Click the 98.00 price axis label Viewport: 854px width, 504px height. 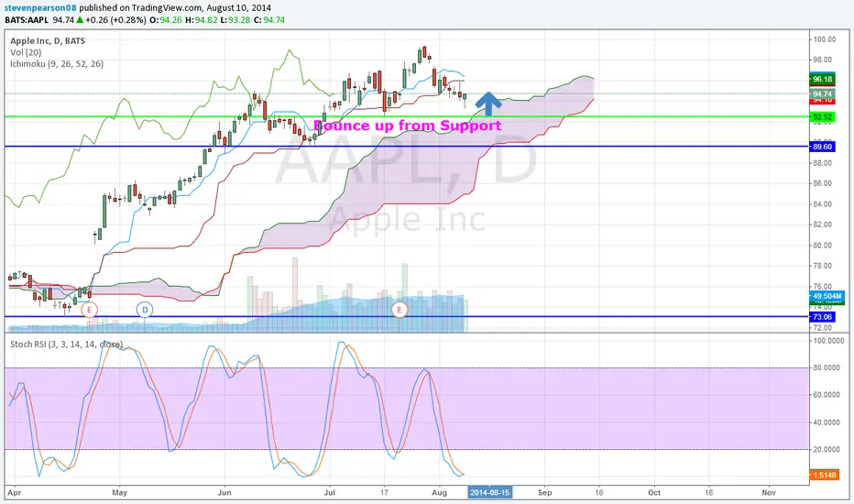[x=823, y=60]
